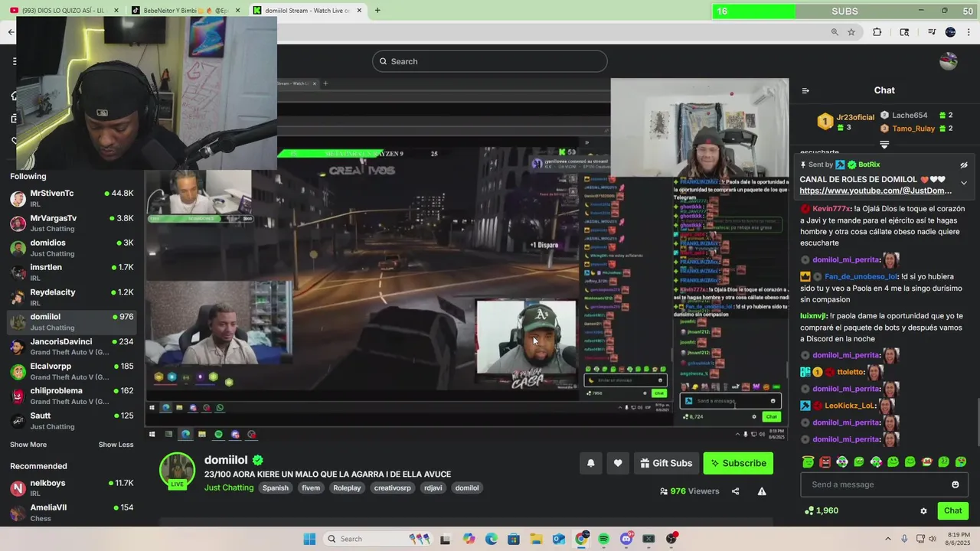Viewport: 980px width, 551px height.
Task: Click the domiilol streamer avatar with LIVE badge
Action: (177, 471)
